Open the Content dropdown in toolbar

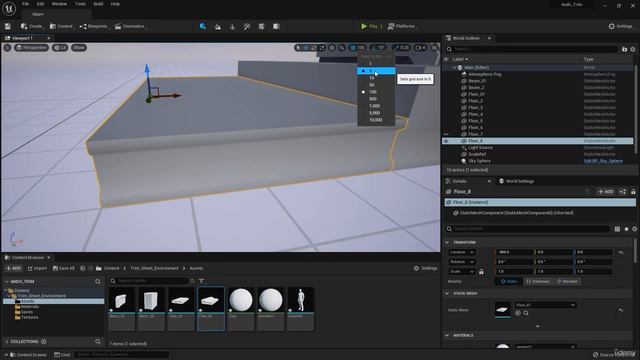pyautogui.click(x=61, y=26)
